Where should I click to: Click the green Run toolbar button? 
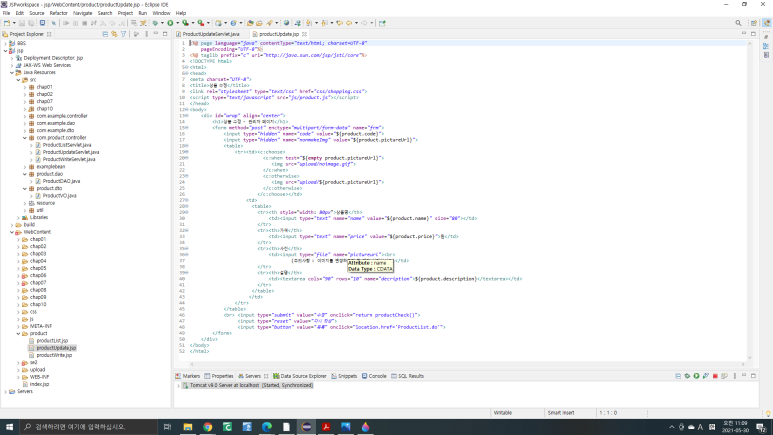pyautogui.click(x=170, y=23)
